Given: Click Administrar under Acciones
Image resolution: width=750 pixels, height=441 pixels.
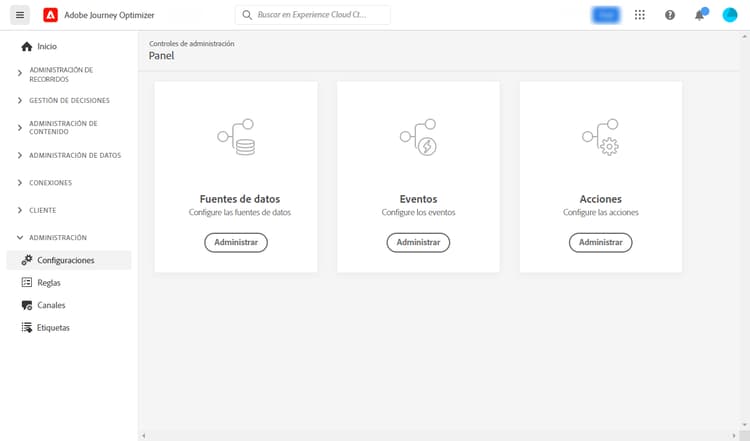Looking at the screenshot, I should [x=600, y=243].
